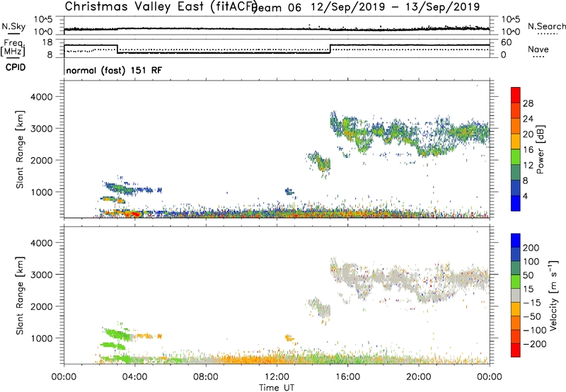Click the '4' label on Power colorbar
The width and height of the screenshot is (566, 392).
point(525,196)
